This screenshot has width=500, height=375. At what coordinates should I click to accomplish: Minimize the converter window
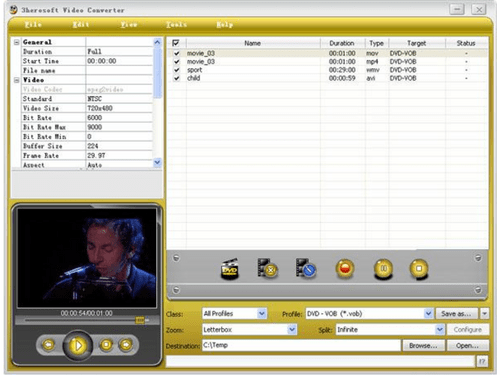click(457, 9)
